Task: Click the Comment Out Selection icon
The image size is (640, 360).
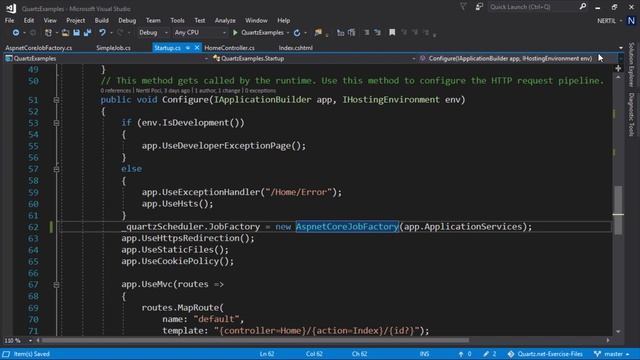Action: pyautogui.click(x=367, y=33)
